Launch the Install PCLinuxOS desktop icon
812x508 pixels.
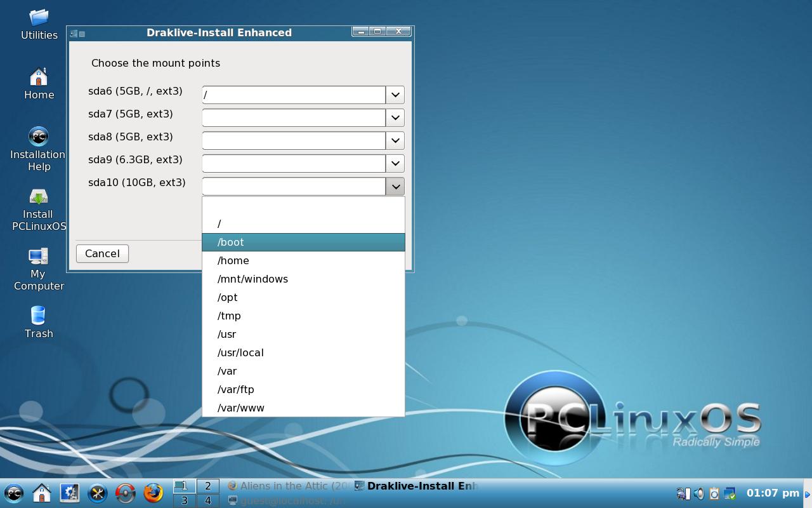(39, 210)
